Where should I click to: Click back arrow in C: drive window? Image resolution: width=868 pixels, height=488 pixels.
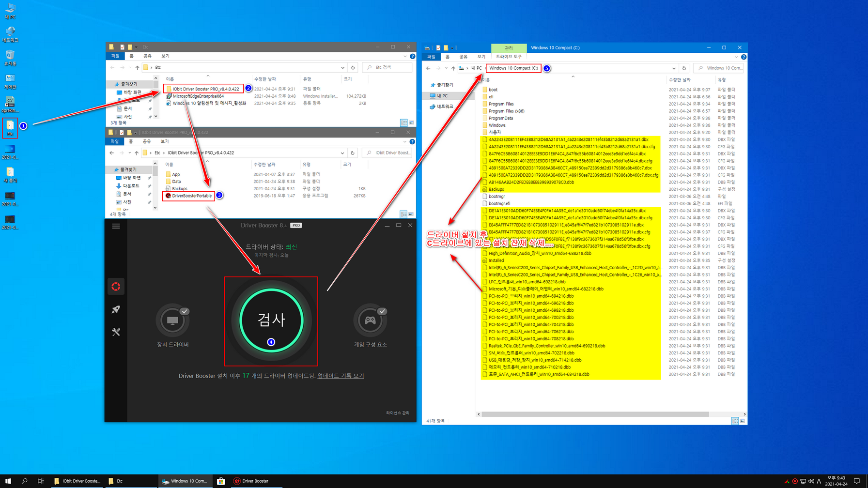[428, 68]
